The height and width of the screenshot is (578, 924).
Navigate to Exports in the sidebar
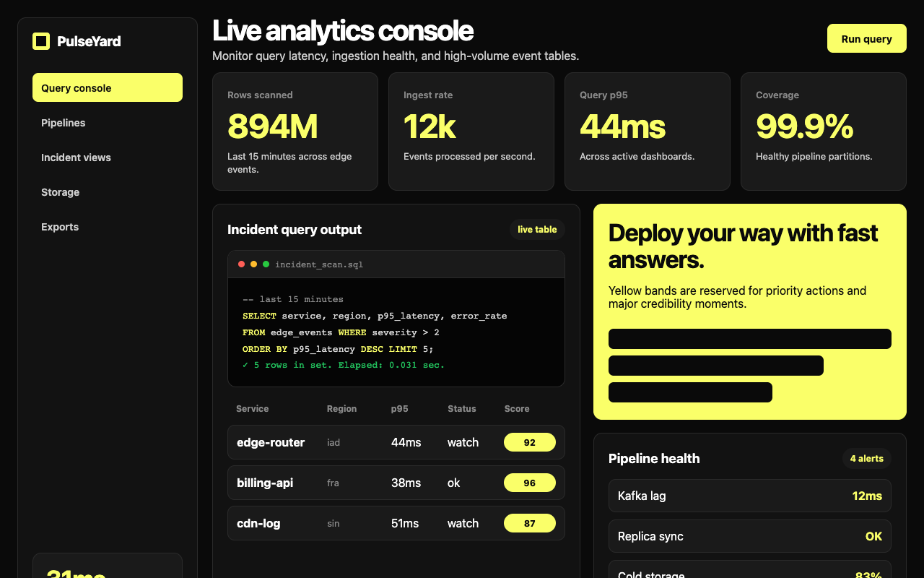(x=108, y=227)
